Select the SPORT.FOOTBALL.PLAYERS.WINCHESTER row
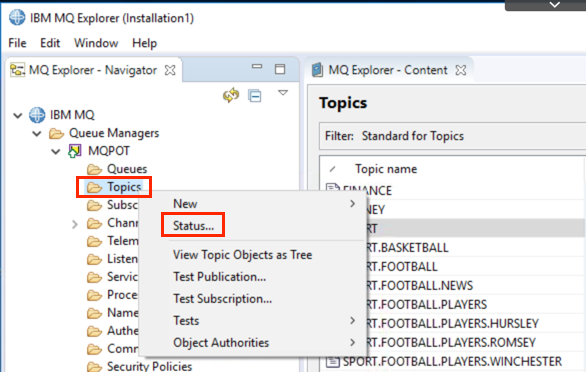This screenshot has width=586, height=372. coord(453,362)
